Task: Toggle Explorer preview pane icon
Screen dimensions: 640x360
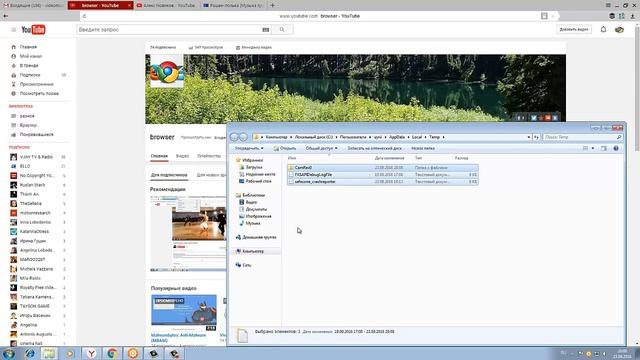Action: point(604,148)
